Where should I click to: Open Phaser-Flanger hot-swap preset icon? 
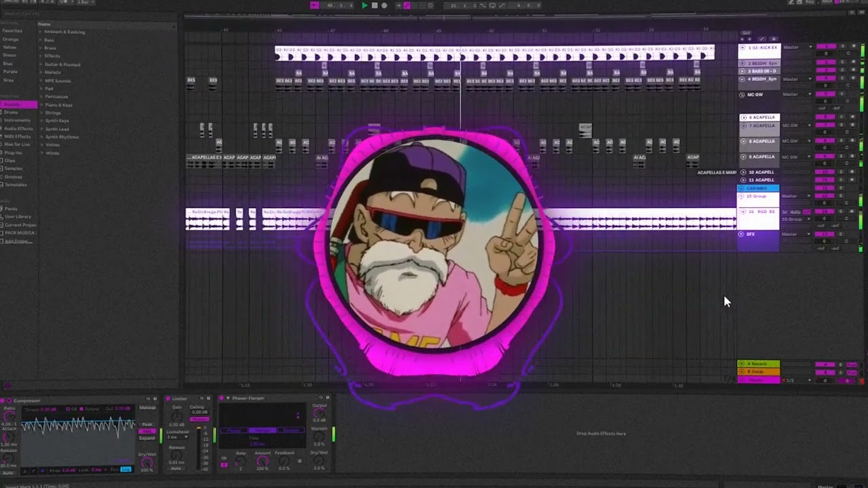tap(321, 397)
